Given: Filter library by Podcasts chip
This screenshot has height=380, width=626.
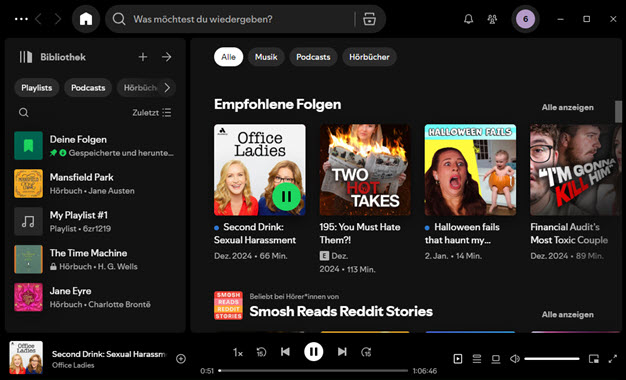Looking at the screenshot, I should pyautogui.click(x=88, y=88).
